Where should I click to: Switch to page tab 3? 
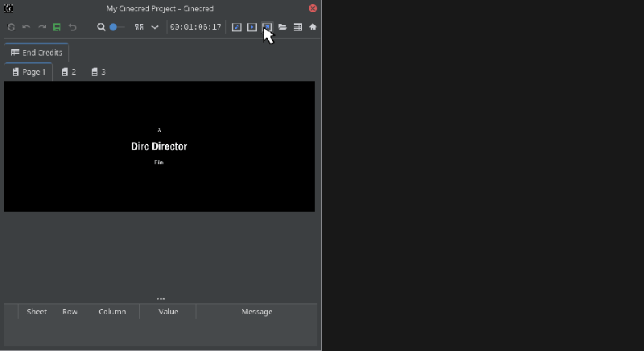pyautogui.click(x=98, y=72)
